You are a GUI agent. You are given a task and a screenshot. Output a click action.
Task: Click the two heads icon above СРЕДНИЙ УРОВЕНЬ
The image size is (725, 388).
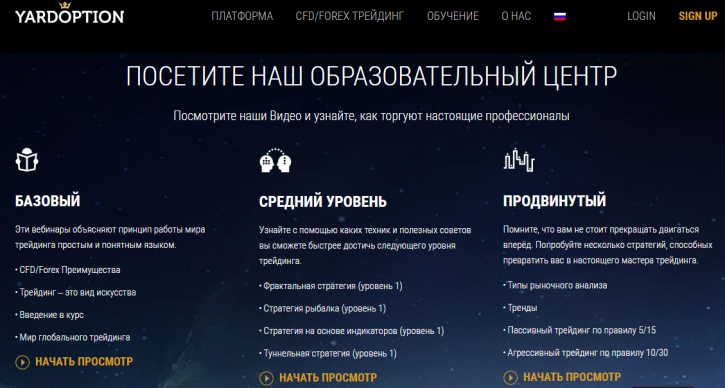tap(276, 160)
